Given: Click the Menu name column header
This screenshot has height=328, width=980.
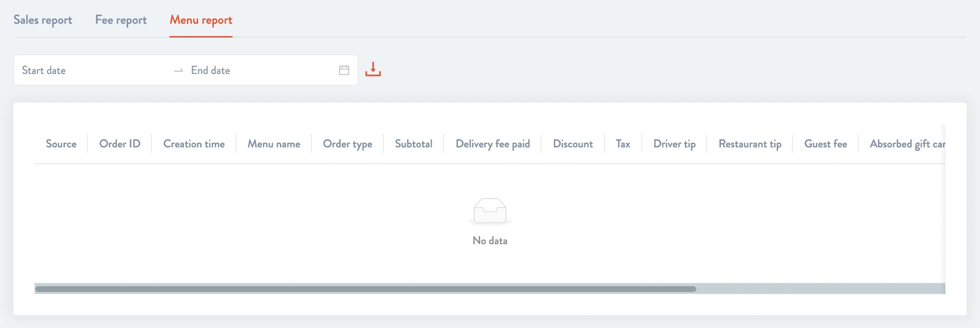Looking at the screenshot, I should click(x=274, y=144).
